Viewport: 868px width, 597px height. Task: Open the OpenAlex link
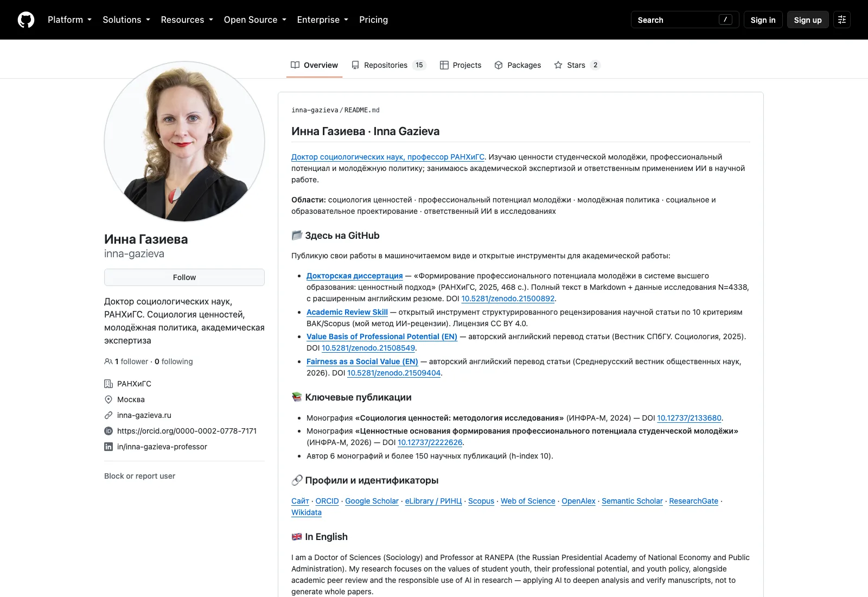(x=578, y=501)
